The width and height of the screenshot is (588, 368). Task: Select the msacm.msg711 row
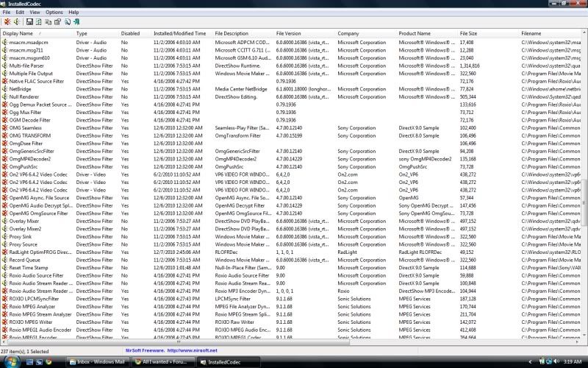(291, 50)
